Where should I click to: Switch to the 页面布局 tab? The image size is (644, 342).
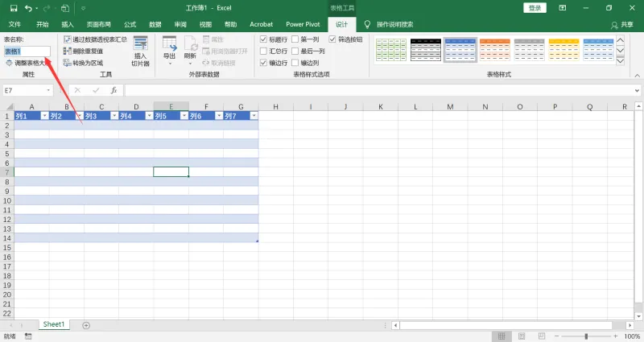pos(98,24)
